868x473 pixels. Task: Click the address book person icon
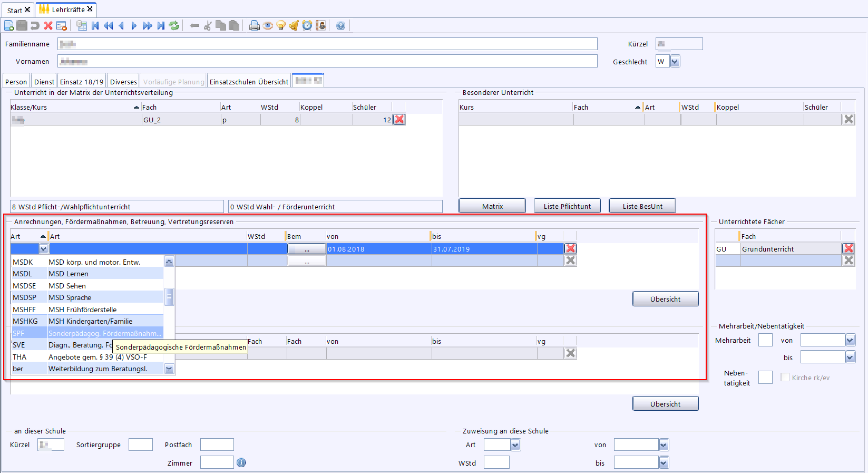coord(320,25)
